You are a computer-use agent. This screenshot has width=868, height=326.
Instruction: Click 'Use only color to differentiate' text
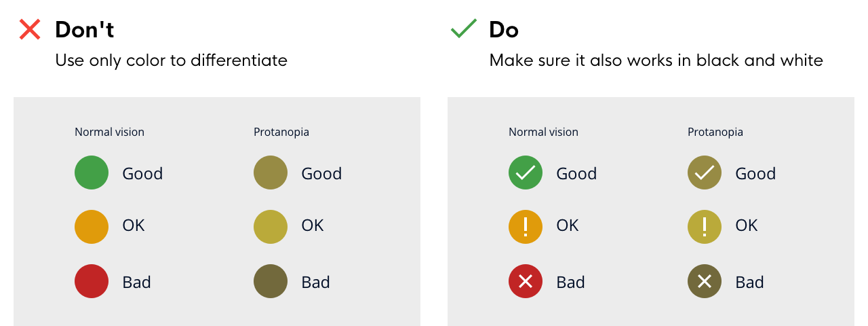(x=171, y=60)
